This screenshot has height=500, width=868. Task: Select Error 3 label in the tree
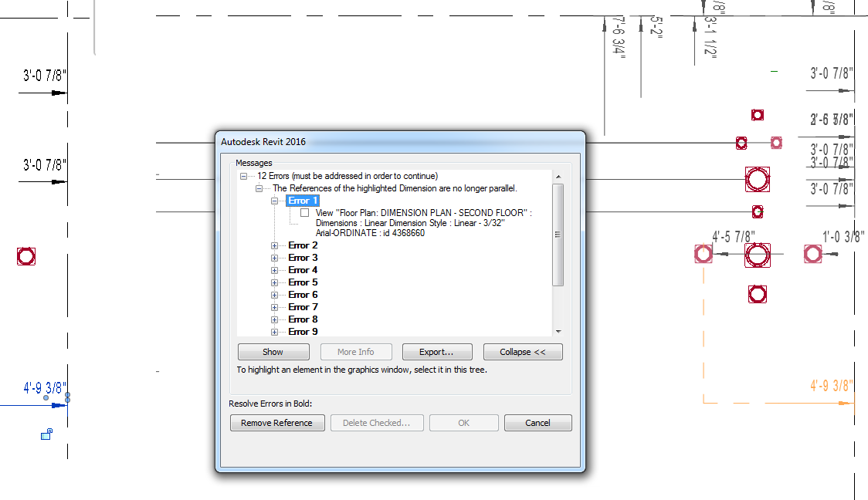(303, 258)
